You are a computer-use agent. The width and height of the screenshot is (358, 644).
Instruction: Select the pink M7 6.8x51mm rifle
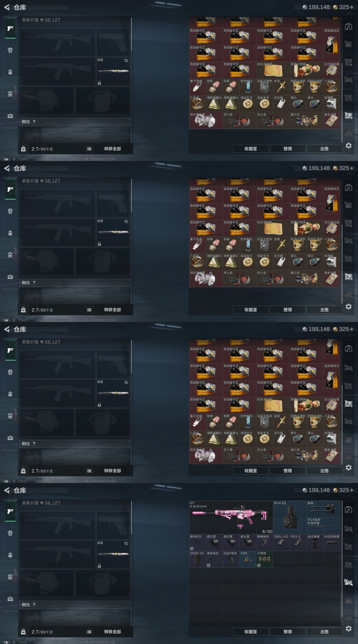point(231,517)
